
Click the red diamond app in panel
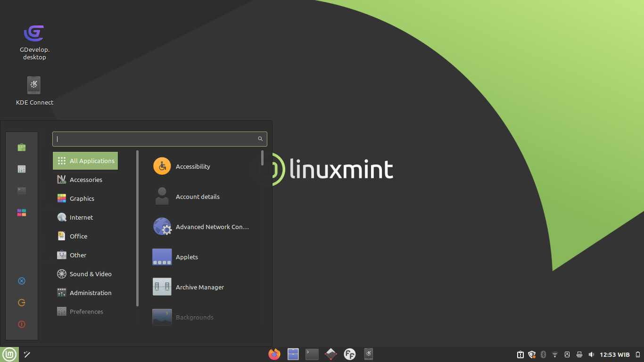[x=331, y=354]
